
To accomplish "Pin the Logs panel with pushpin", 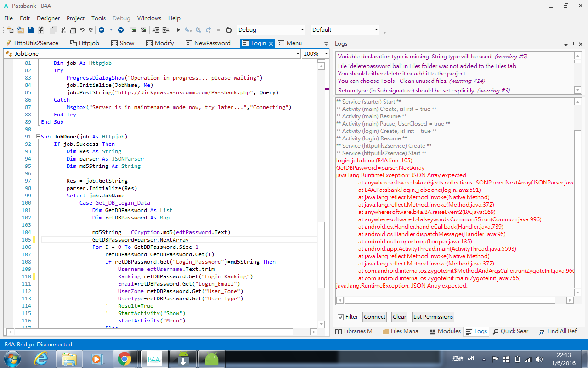I will coord(573,44).
